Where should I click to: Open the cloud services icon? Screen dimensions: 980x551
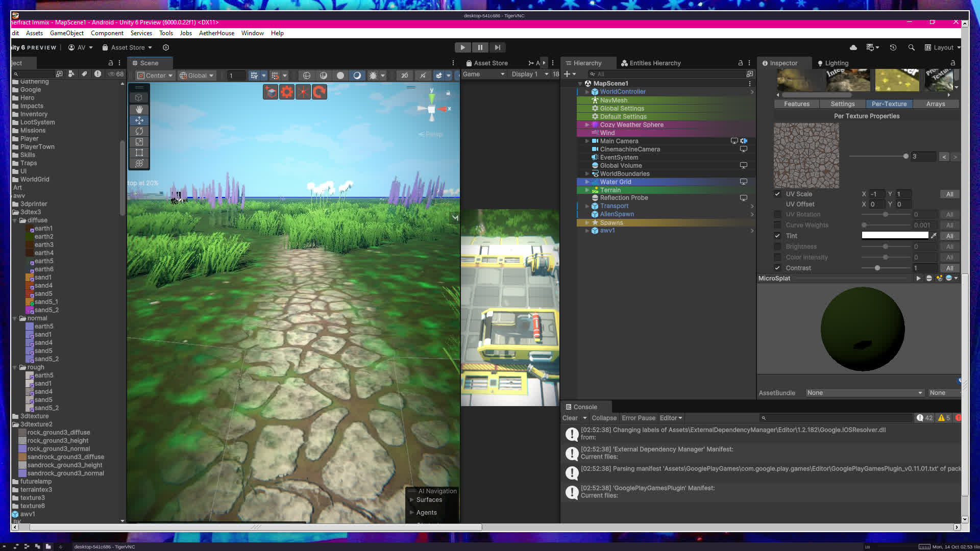point(853,47)
